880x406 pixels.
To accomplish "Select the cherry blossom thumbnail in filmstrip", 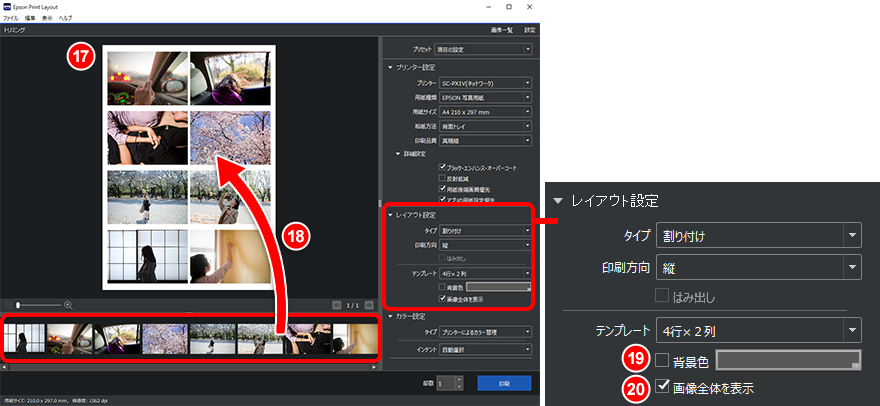I will point(160,339).
